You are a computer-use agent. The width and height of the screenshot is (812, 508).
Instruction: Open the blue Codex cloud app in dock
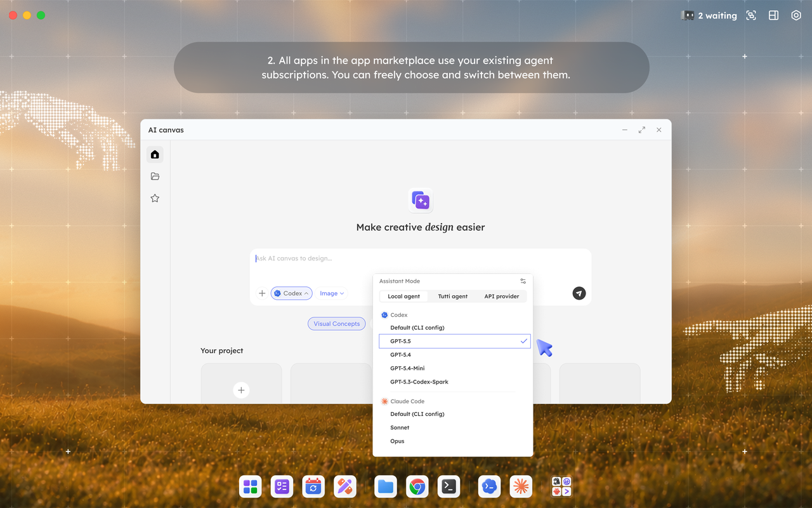pos(490,487)
